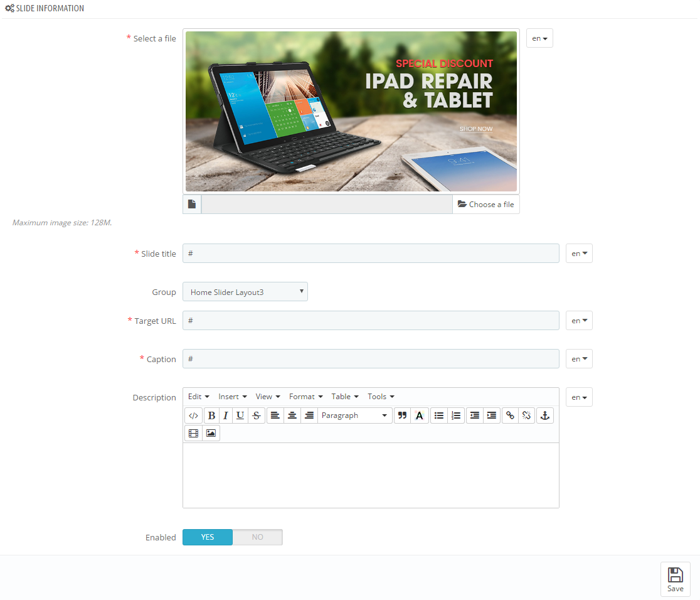Align description text right
Image resolution: width=700 pixels, height=600 pixels.
pos(309,415)
